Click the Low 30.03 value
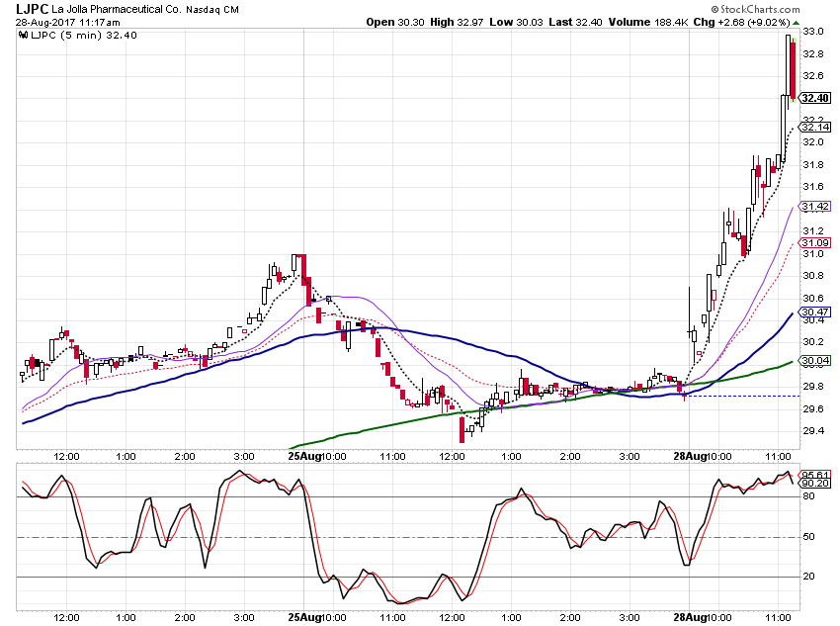Viewport: 840px width, 626px height. [516, 23]
